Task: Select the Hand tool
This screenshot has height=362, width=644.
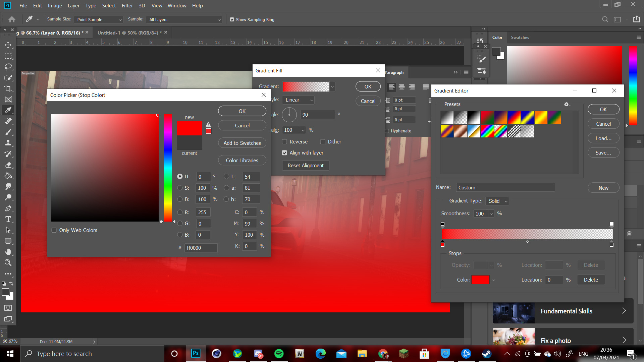Action: point(8,252)
